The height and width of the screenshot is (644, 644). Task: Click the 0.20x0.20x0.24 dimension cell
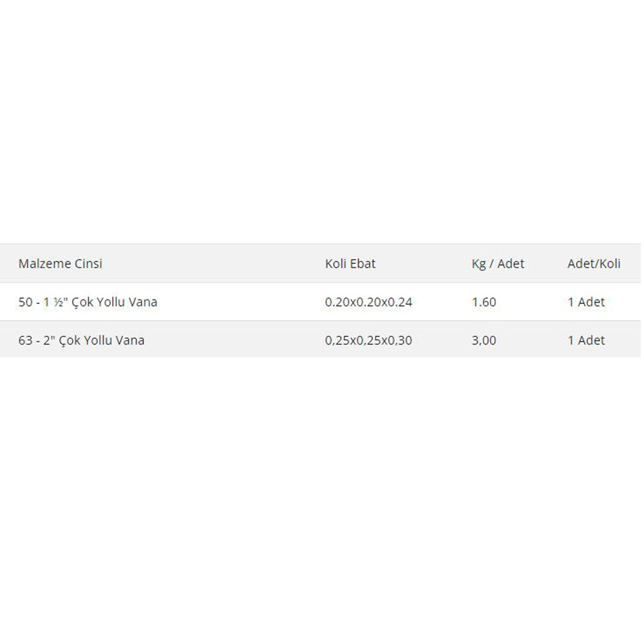tap(368, 302)
